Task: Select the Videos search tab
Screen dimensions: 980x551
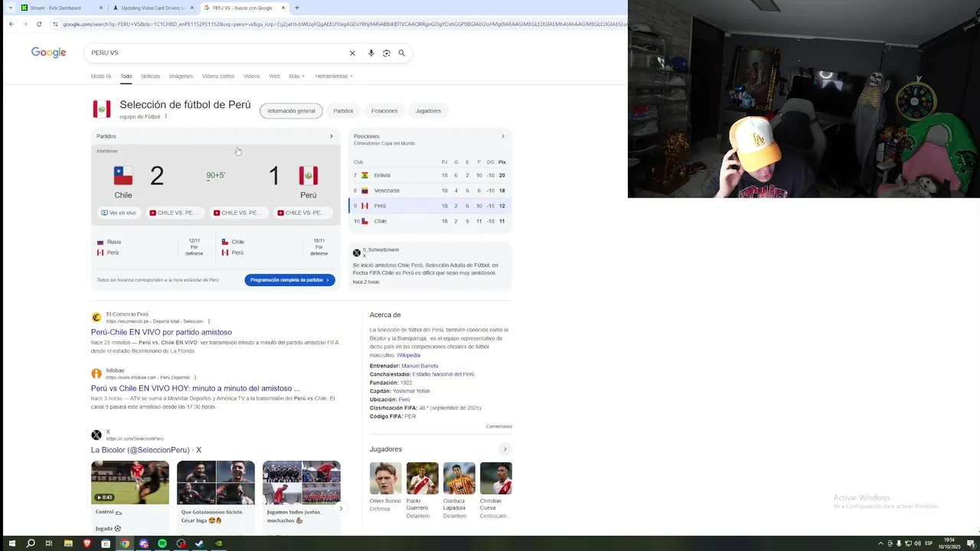Action: [252, 76]
